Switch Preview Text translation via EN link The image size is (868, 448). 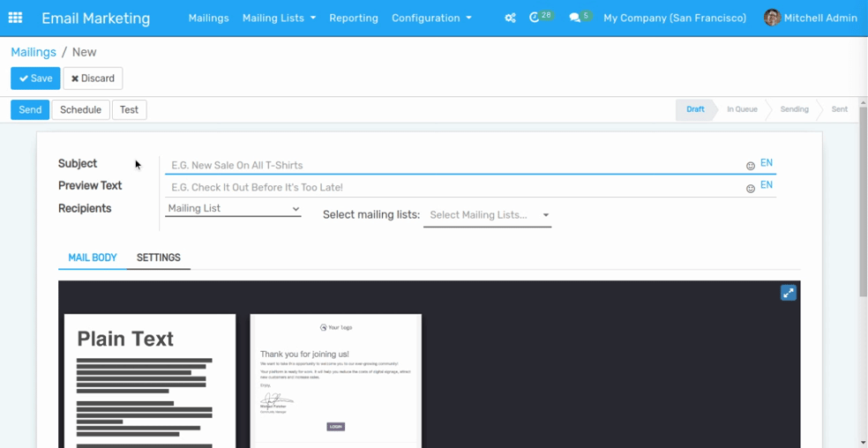[x=767, y=185]
